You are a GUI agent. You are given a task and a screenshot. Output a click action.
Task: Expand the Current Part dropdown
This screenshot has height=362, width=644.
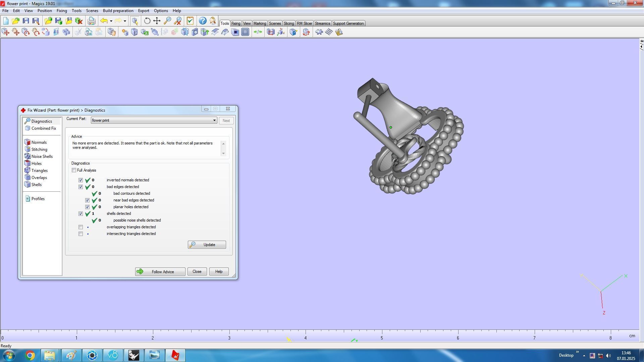tap(214, 120)
